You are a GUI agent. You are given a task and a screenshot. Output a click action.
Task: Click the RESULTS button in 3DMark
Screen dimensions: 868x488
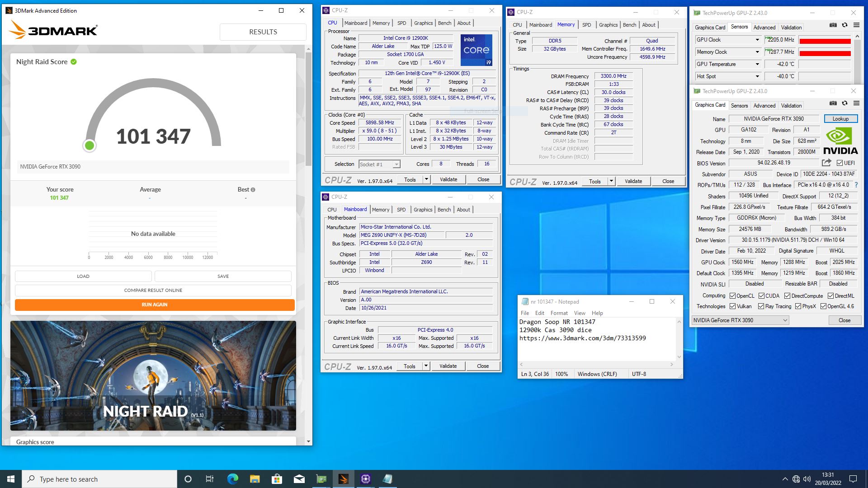[x=263, y=32]
